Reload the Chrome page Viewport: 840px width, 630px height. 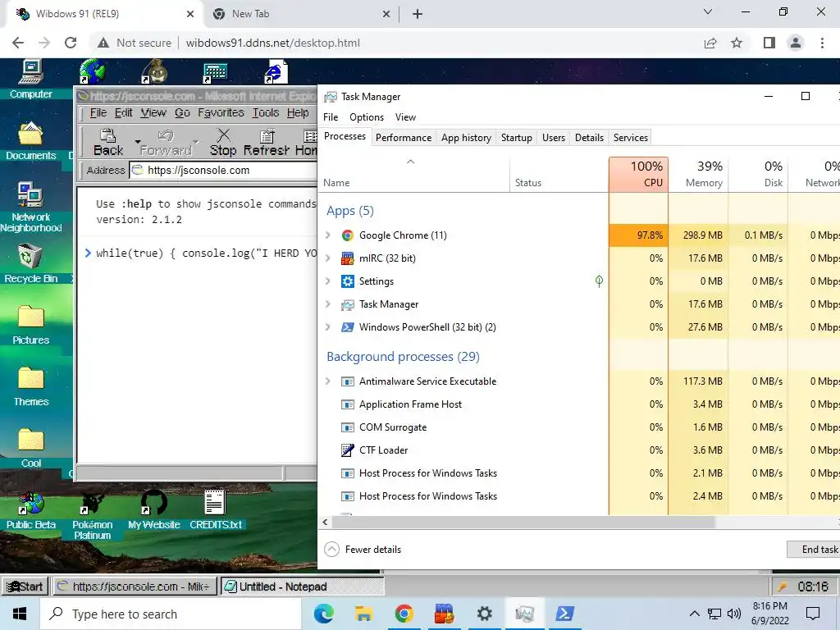pyautogui.click(x=71, y=43)
